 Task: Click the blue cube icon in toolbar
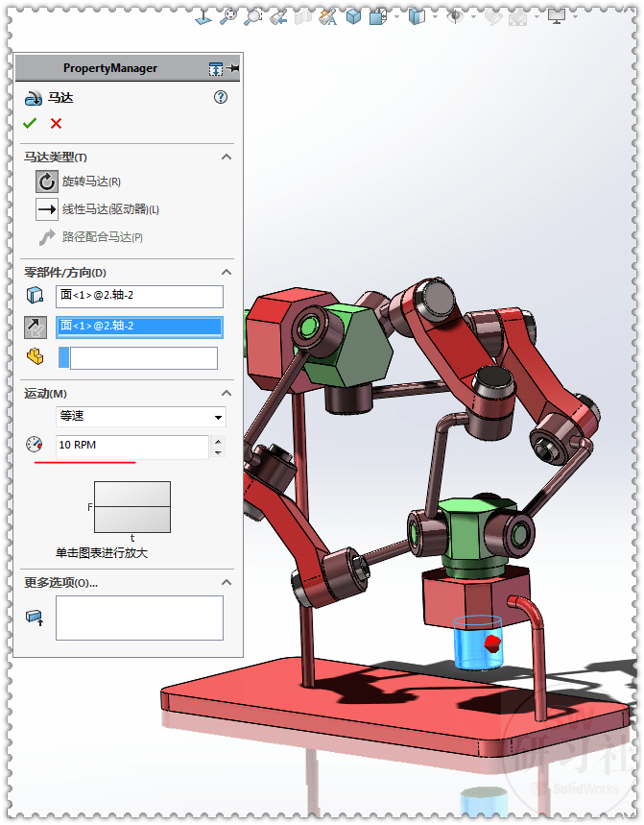(x=354, y=17)
